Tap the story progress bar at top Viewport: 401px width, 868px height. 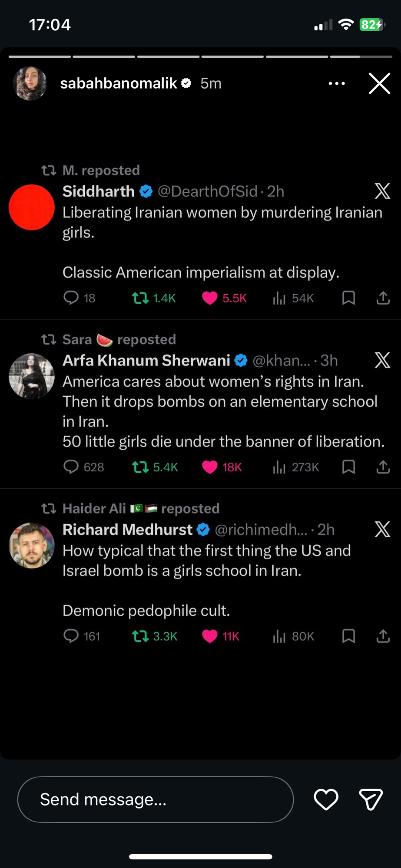click(200, 56)
